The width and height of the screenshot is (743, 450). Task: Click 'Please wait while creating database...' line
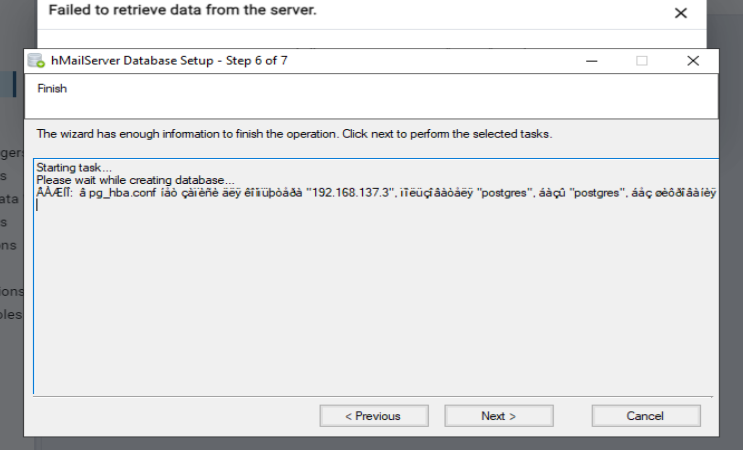click(136, 178)
